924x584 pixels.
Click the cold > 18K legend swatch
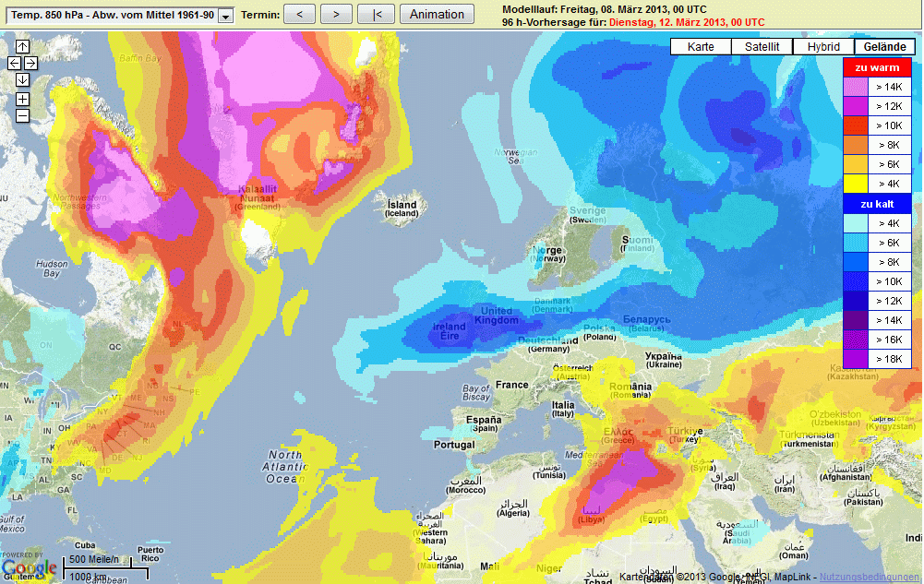pos(856,360)
